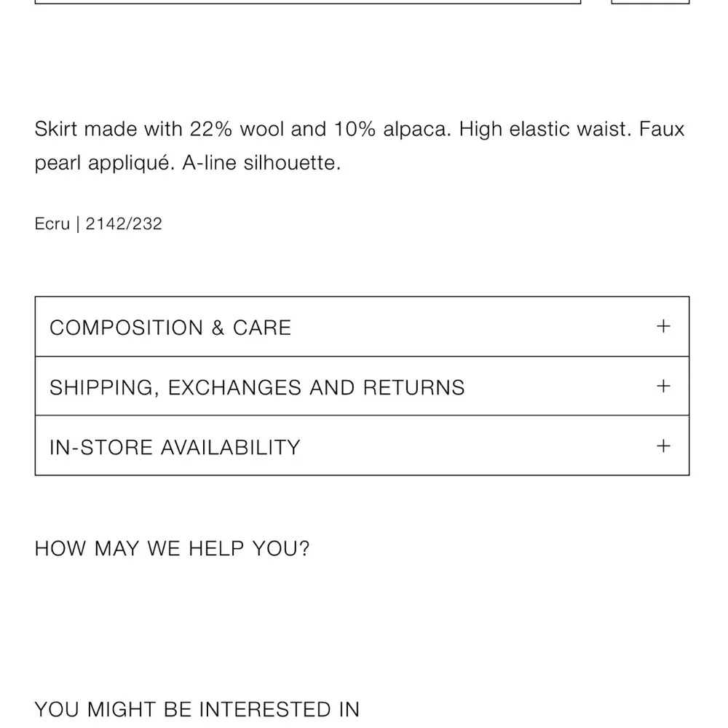Open Shipping, Exchanges and Returns accordion label
This screenshot has height=728, width=728.
257,387
